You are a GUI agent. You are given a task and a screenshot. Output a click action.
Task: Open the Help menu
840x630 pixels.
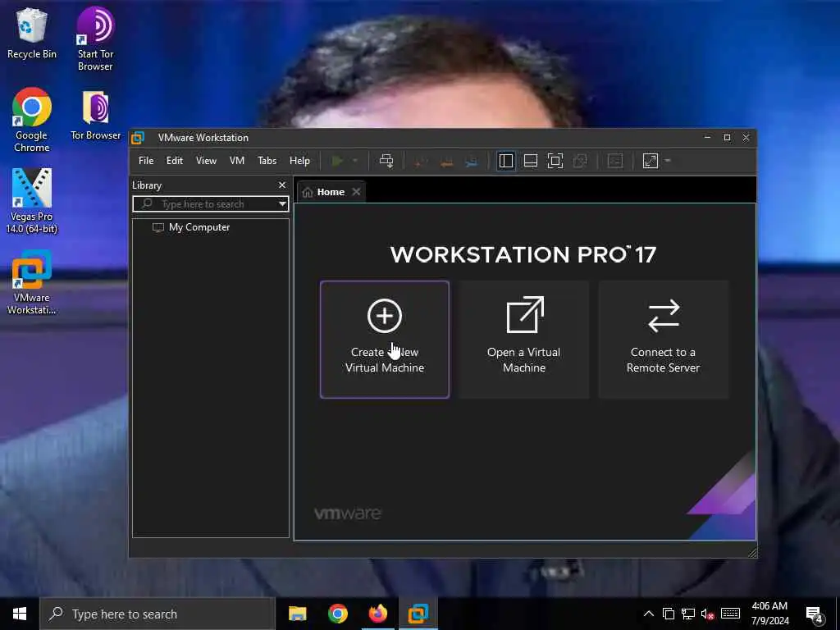point(299,161)
